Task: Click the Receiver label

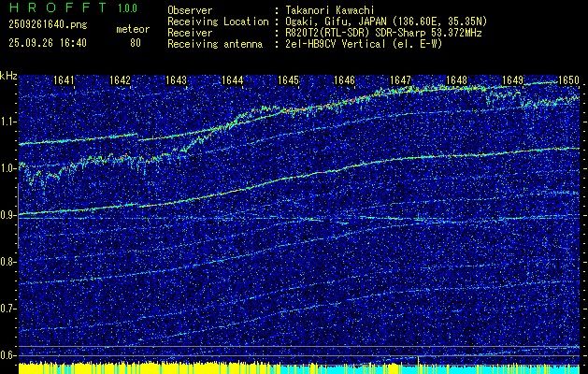Action: click(x=190, y=33)
